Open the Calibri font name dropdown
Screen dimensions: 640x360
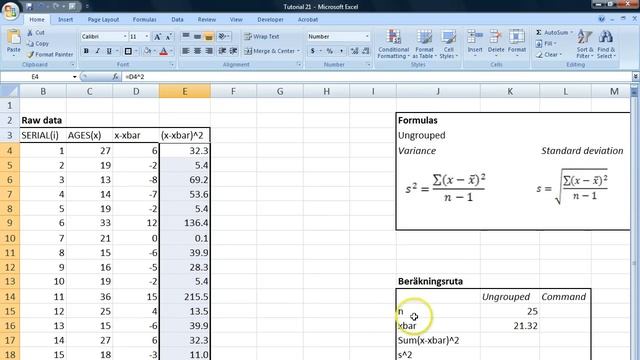(x=125, y=37)
